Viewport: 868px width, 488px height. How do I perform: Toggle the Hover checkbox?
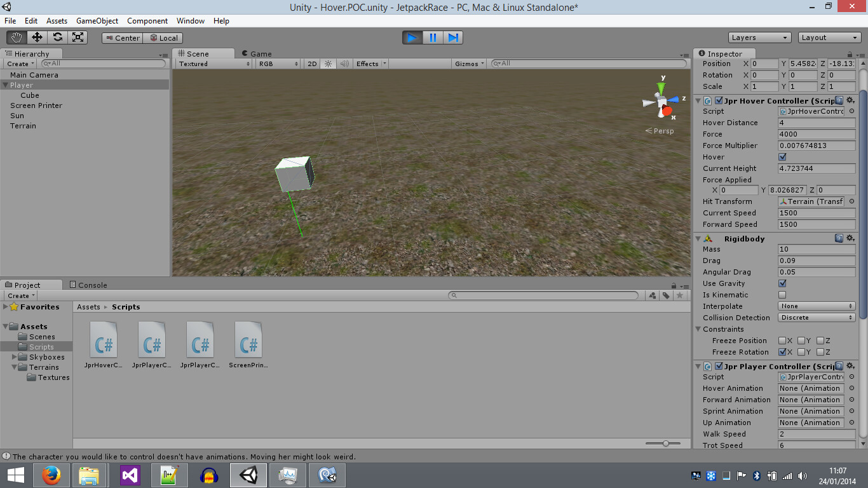point(782,157)
